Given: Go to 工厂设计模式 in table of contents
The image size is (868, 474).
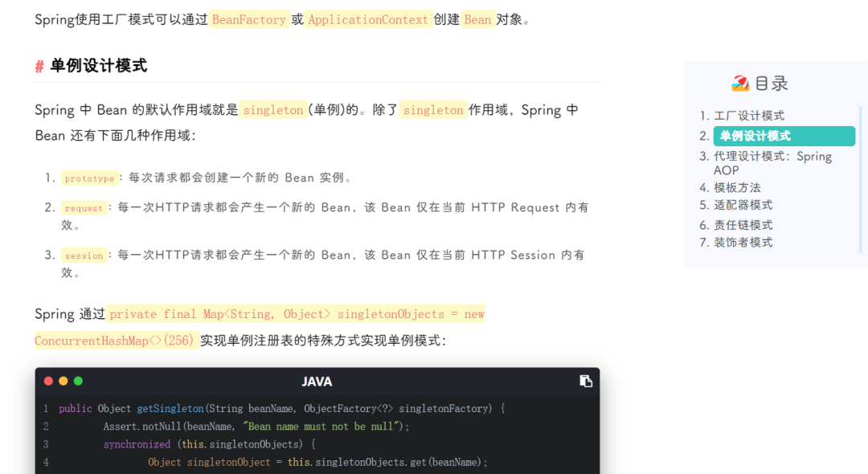Looking at the screenshot, I should pos(749,116).
